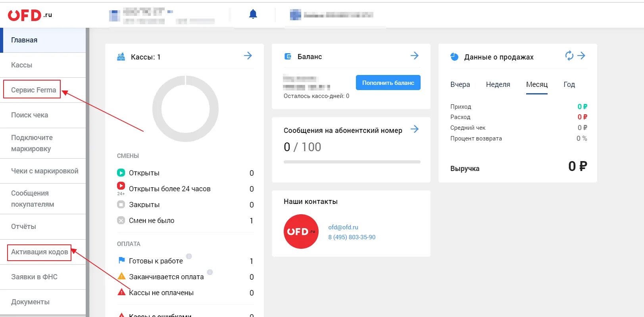Go to Главная in the sidebar
Screen dimensions: 644x317
(43, 40)
